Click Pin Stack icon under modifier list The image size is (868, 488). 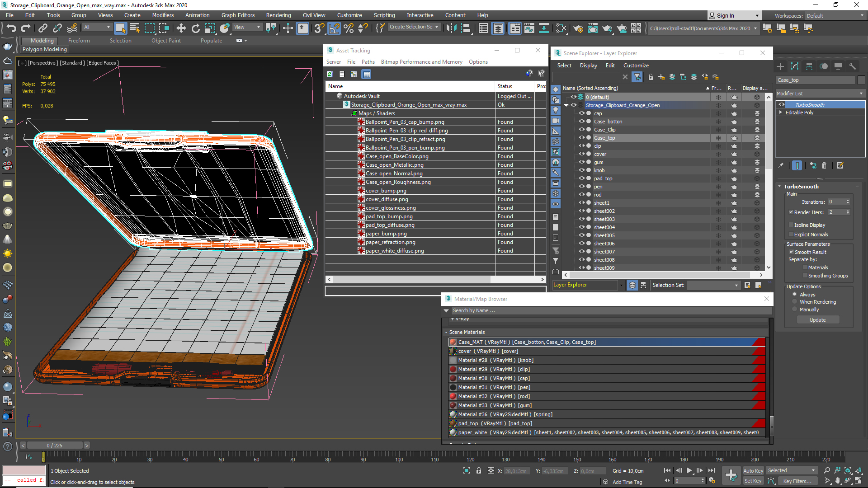pos(781,166)
